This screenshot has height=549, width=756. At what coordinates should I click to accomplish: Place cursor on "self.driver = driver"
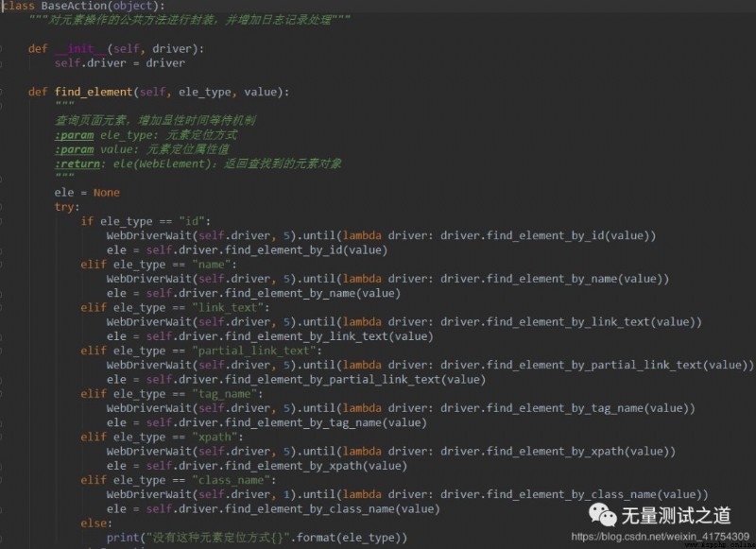120,63
